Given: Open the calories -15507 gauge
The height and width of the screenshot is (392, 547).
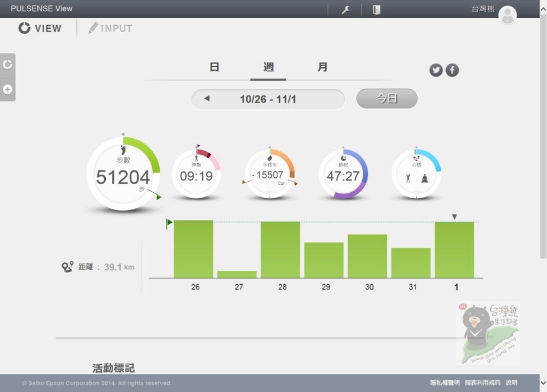Looking at the screenshot, I should [x=270, y=174].
